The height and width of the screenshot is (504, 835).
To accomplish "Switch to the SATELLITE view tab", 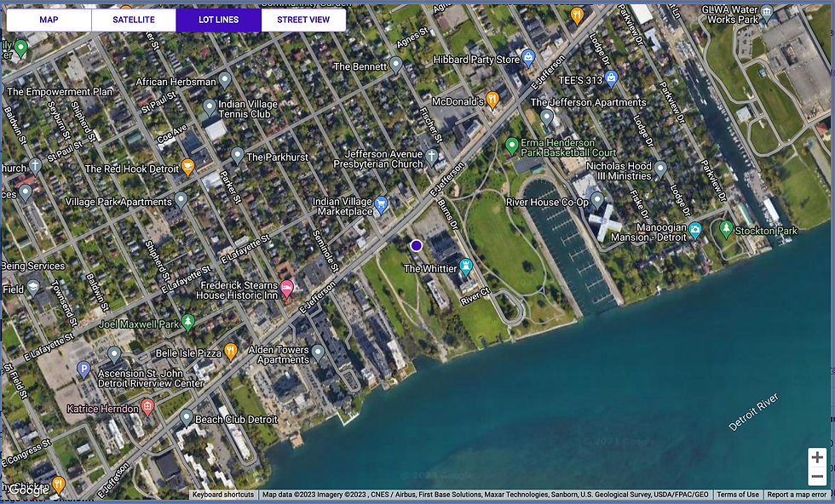I will tap(134, 20).
